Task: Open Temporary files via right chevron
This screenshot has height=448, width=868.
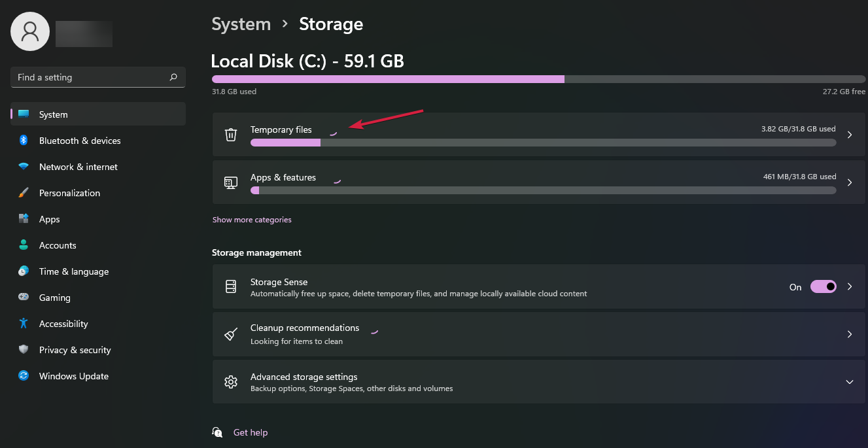Action: [x=850, y=135]
